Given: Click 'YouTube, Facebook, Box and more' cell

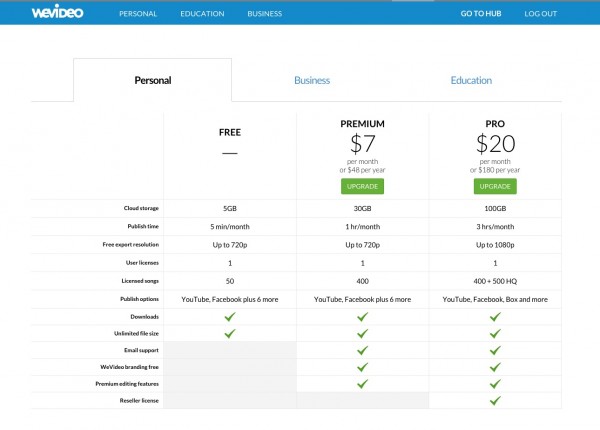Looking at the screenshot, I should coord(495,299).
